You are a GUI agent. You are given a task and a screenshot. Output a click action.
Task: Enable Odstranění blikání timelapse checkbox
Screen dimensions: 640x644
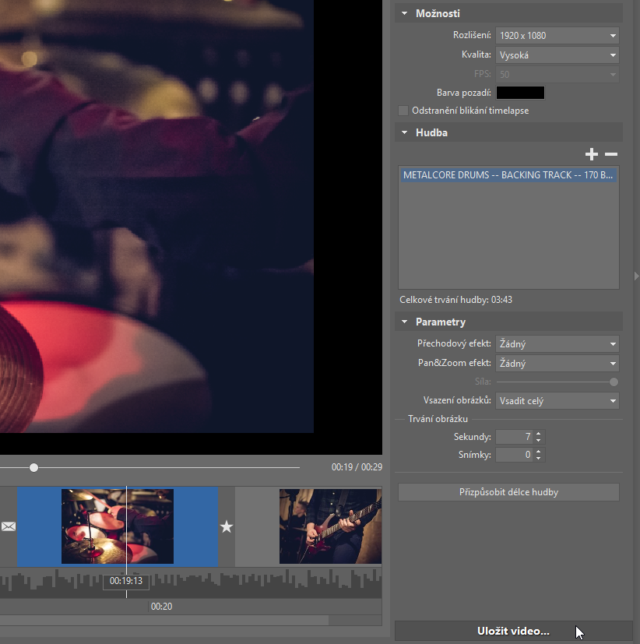pos(403,110)
